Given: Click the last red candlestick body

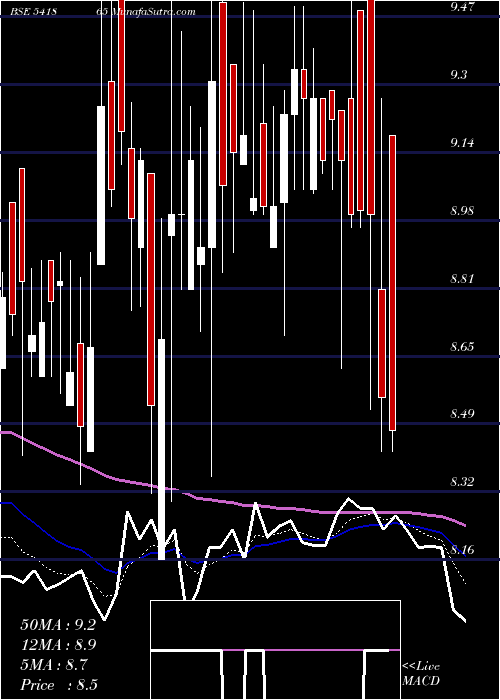Looking at the screenshot, I should click(x=392, y=283).
